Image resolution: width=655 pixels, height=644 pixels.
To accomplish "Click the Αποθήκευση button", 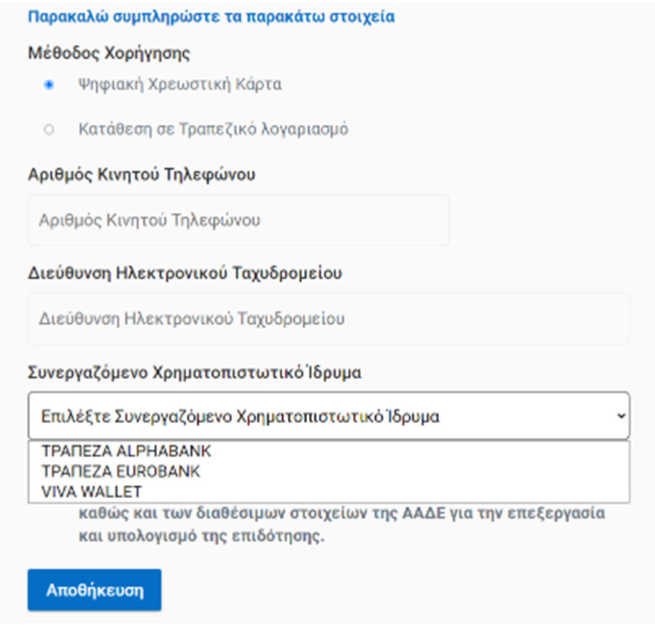I will coord(94,589).
